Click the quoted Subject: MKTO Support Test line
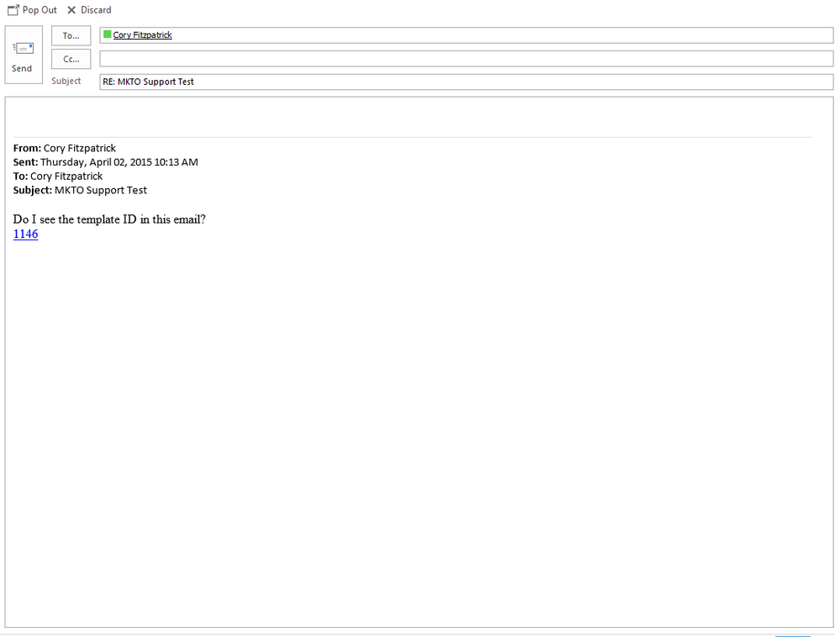The width and height of the screenshot is (840, 637). coord(80,191)
